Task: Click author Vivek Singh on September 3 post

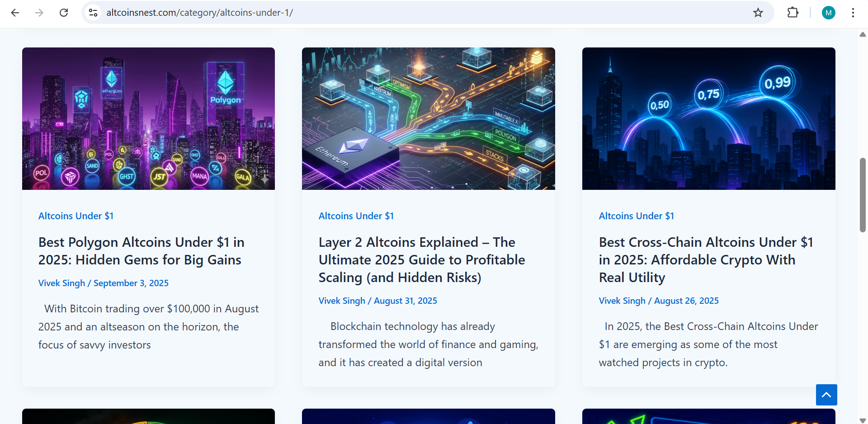Action: [61, 283]
